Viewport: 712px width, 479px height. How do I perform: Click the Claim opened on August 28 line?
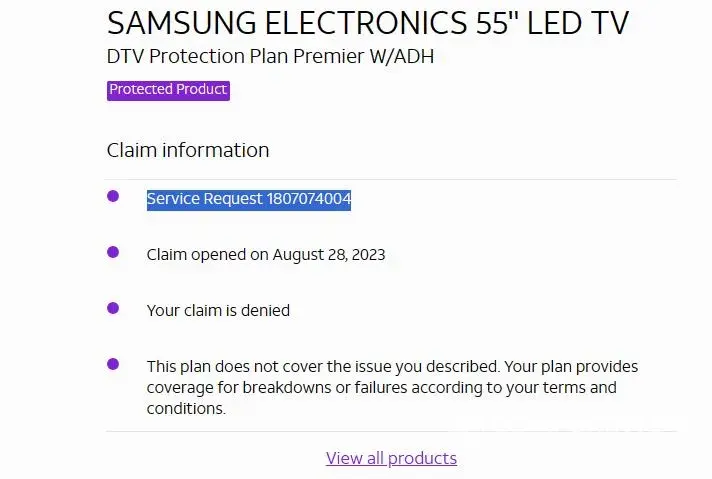coord(266,255)
